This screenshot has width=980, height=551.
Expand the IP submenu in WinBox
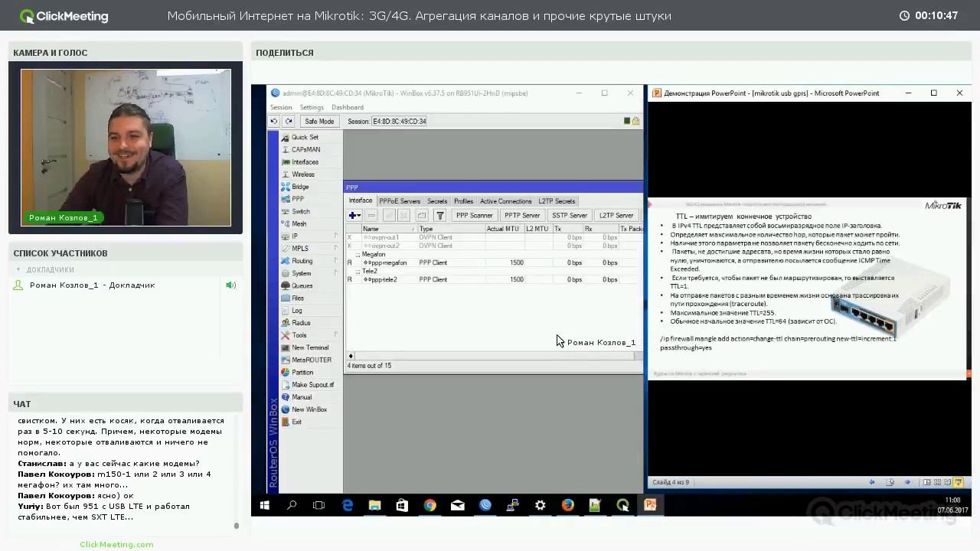pyautogui.click(x=335, y=236)
